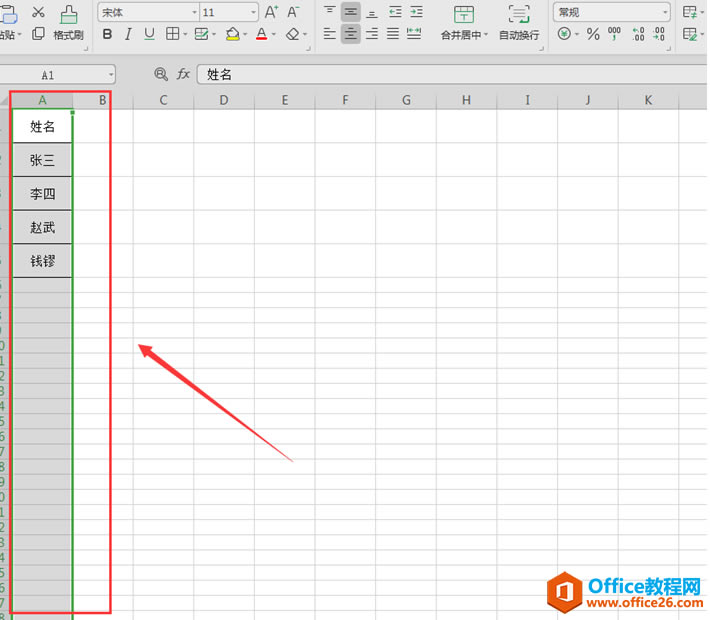Increase font size with A+ icon

click(271, 12)
